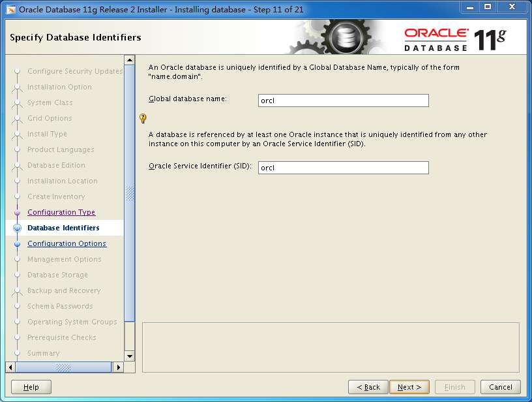Click the yellow hint lightbulb icon
Screen dimensions: 532x402
point(143,118)
